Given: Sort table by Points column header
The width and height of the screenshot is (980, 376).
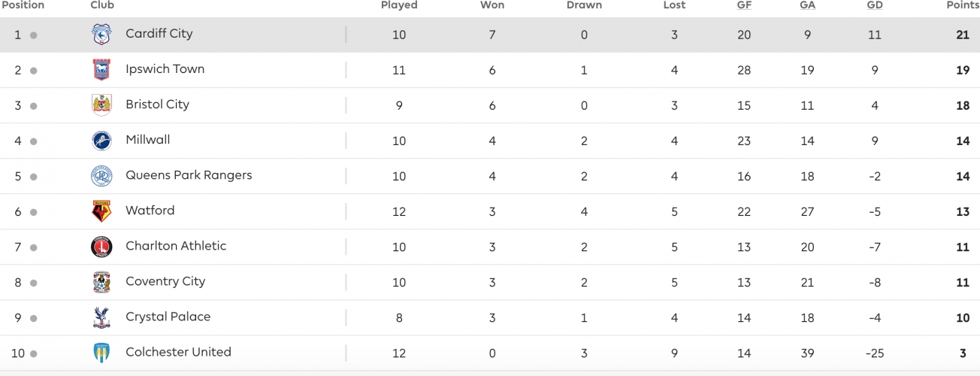Looking at the screenshot, I should (962, 5).
